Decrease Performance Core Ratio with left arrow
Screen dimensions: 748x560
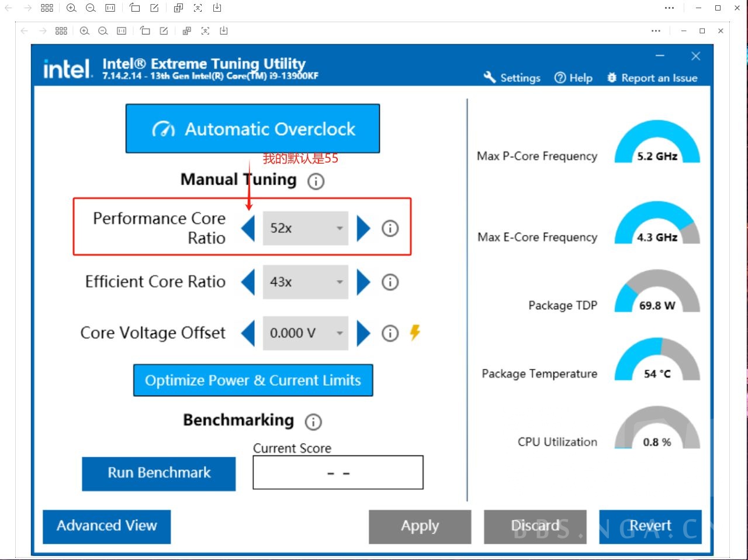[x=248, y=228]
